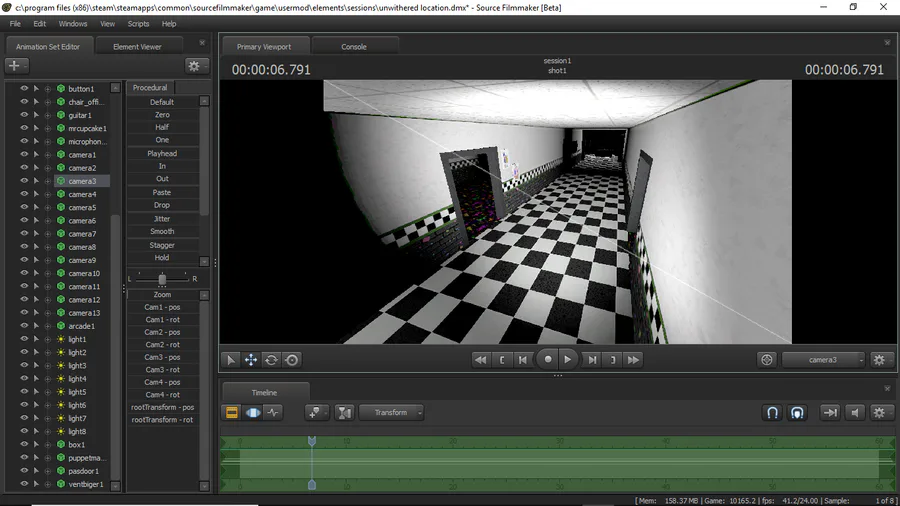Screen dimensions: 900x506
Task: Click the bookmark tool in timeline
Action: click(x=315, y=412)
